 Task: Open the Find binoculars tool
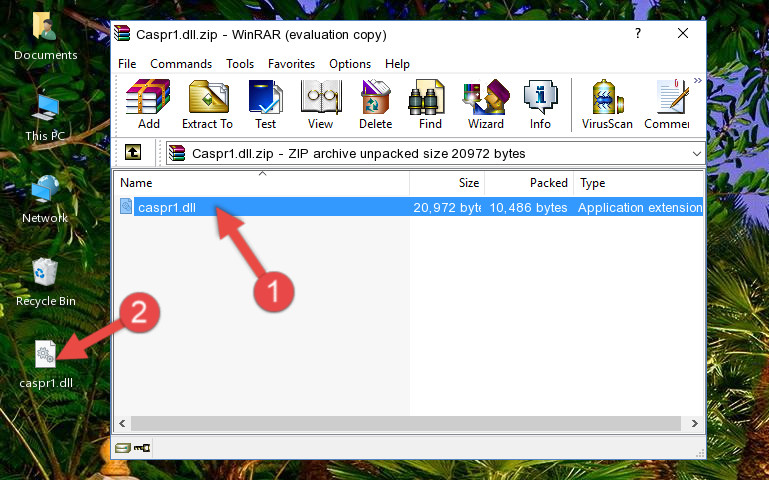coord(430,104)
